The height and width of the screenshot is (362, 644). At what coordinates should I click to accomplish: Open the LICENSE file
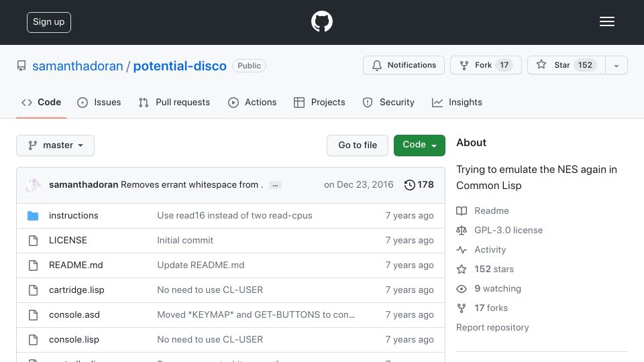click(68, 241)
